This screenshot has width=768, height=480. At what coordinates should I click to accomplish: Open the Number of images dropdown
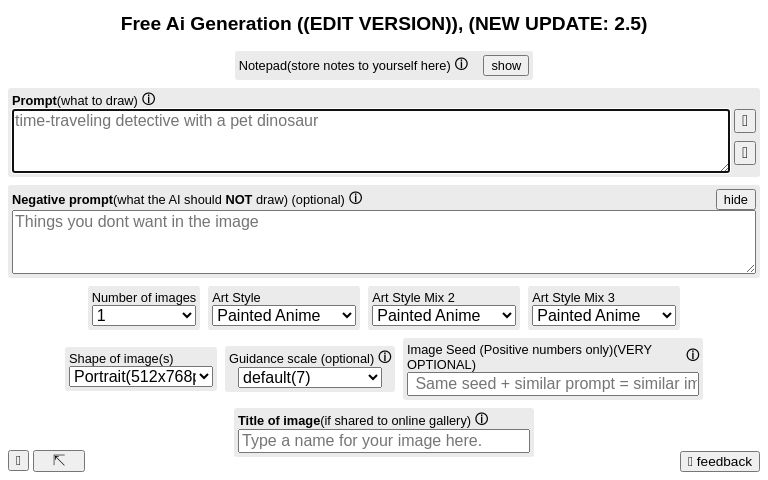(144, 315)
